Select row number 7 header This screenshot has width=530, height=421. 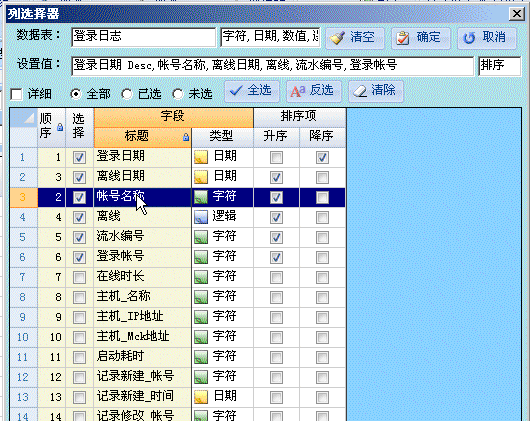23,278
